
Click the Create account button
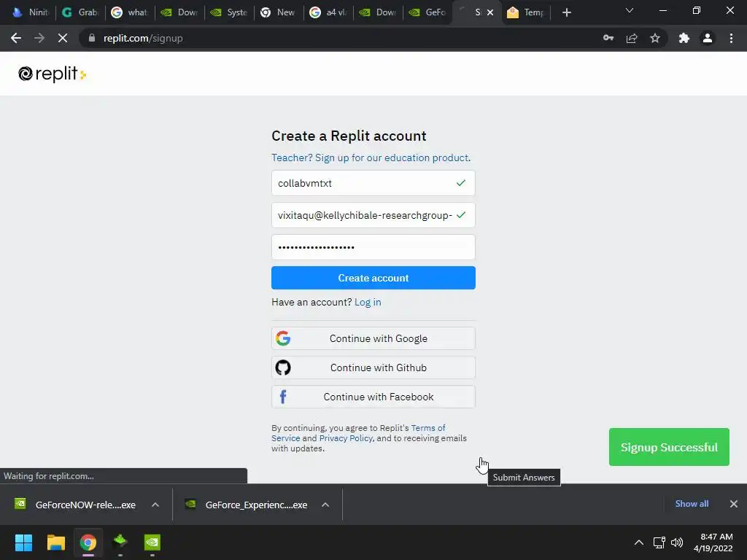pos(373,278)
